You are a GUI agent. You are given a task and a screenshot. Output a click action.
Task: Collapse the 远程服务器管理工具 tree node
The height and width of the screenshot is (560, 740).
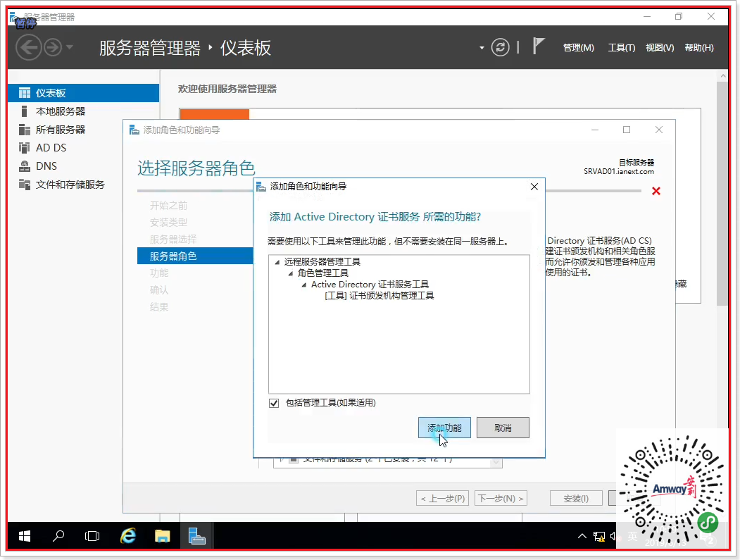(x=277, y=262)
